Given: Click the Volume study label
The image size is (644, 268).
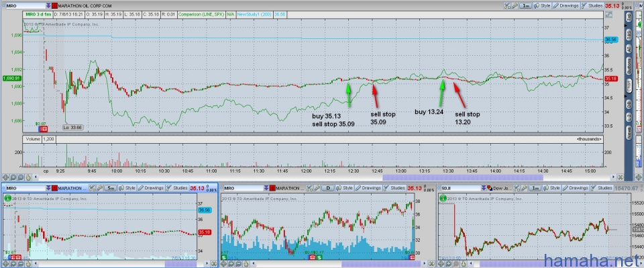Looking at the screenshot, I should pyautogui.click(x=32, y=139).
